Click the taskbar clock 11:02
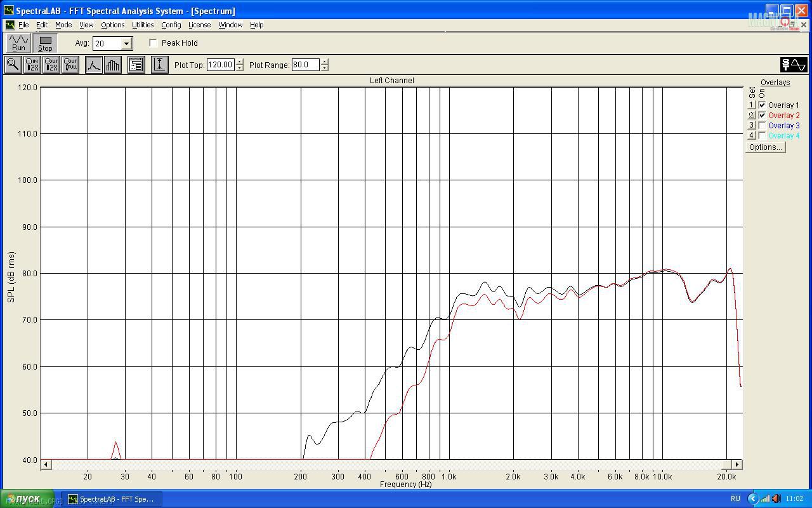 (x=795, y=498)
